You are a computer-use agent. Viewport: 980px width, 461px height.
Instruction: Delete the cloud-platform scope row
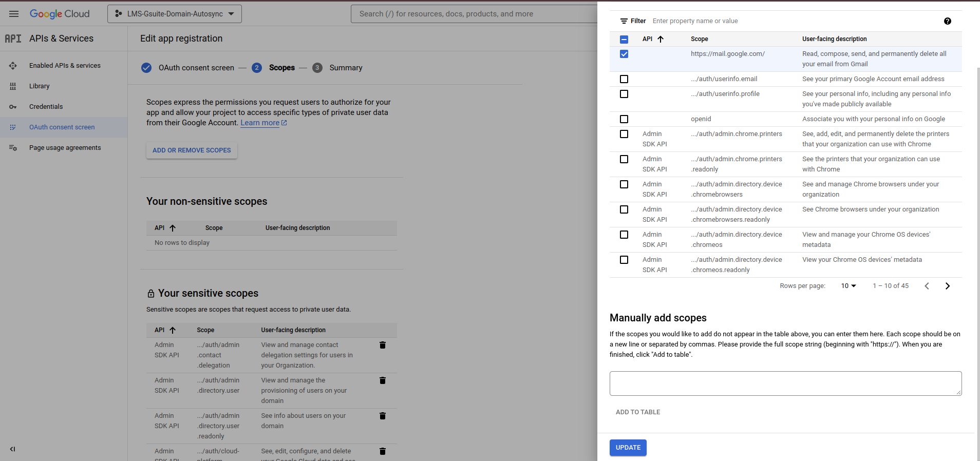pyautogui.click(x=383, y=451)
